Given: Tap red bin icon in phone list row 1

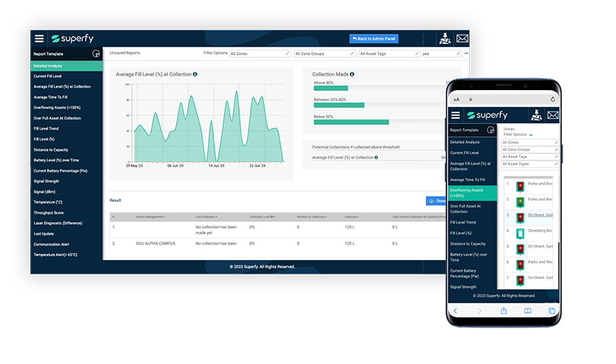Looking at the screenshot, I should [x=520, y=186].
